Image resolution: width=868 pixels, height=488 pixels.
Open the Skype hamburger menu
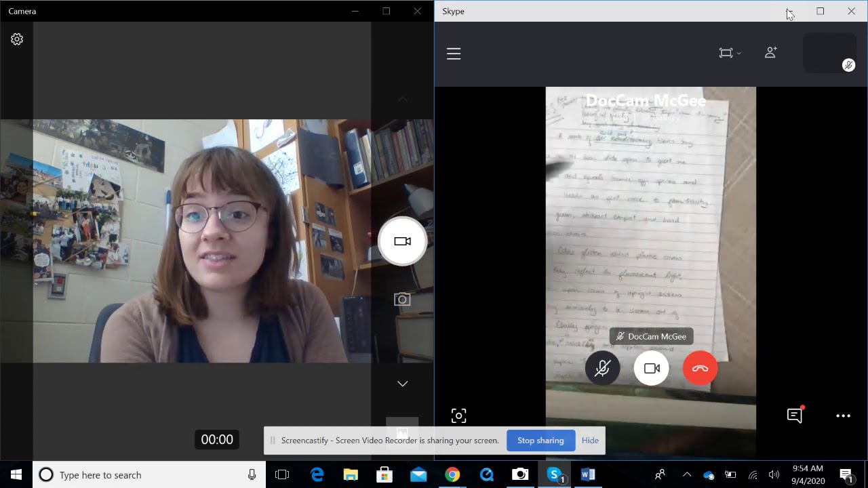(454, 54)
